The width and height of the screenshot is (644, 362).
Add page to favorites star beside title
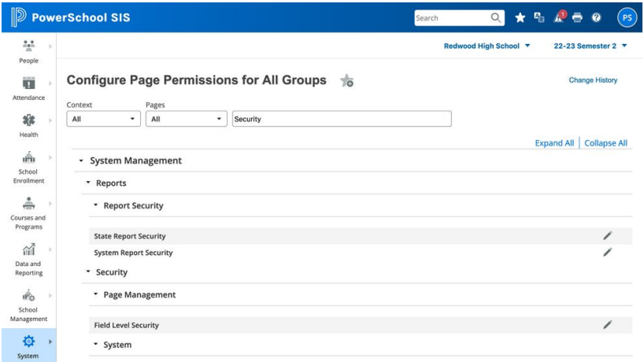[x=346, y=81]
